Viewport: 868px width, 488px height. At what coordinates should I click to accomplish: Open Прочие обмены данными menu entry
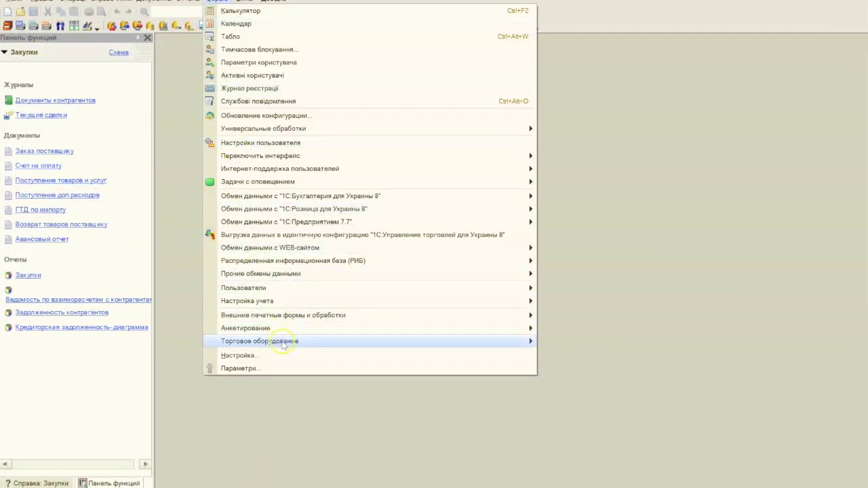(370, 273)
